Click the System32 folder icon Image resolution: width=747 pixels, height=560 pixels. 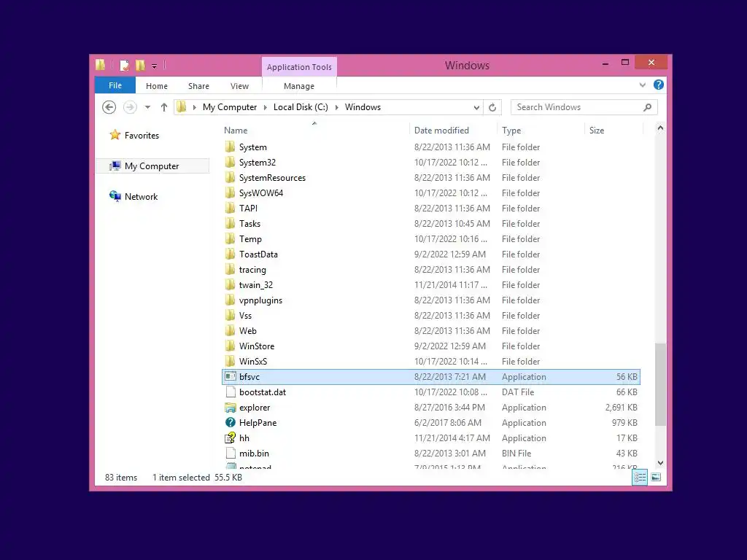click(x=231, y=162)
